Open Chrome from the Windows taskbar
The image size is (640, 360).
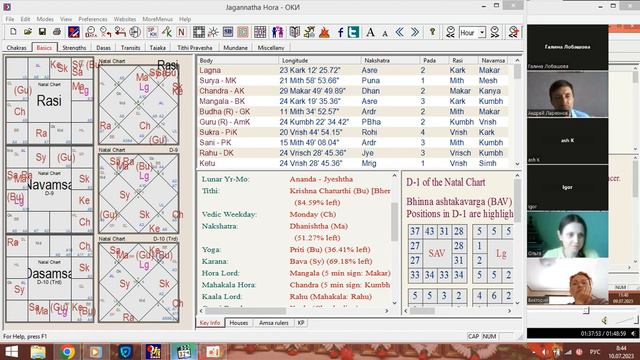[x=68, y=352]
